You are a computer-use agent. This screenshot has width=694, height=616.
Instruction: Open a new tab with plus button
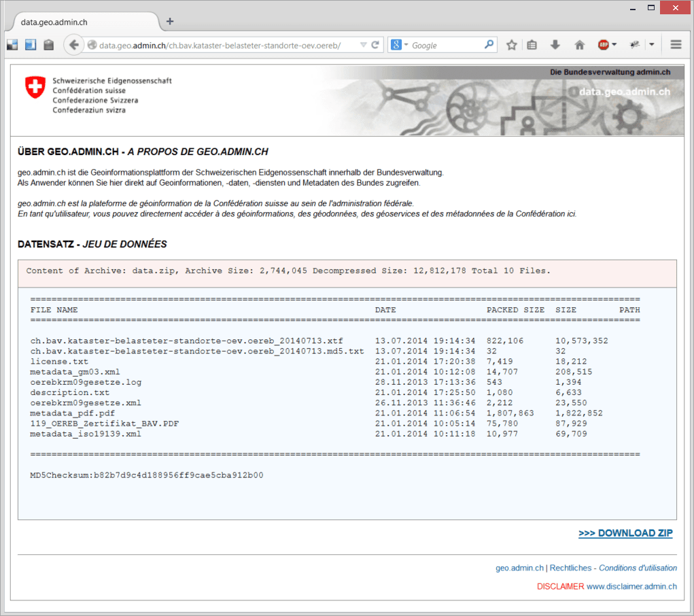click(x=170, y=21)
